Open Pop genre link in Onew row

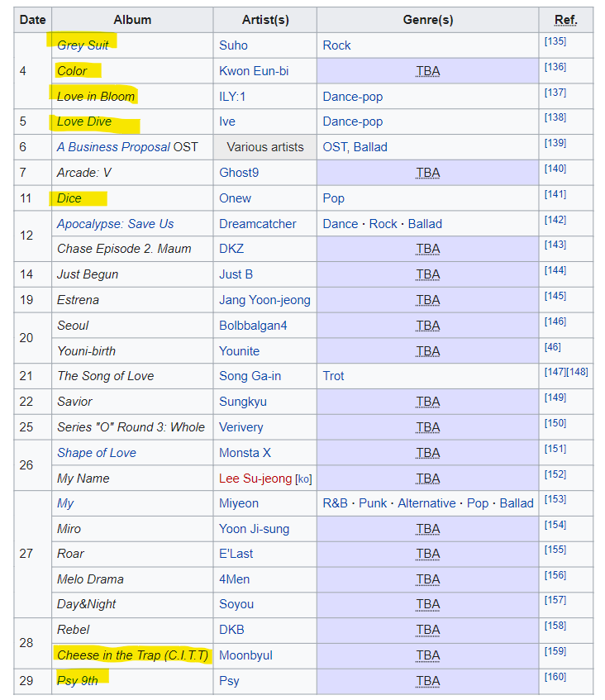tap(334, 198)
